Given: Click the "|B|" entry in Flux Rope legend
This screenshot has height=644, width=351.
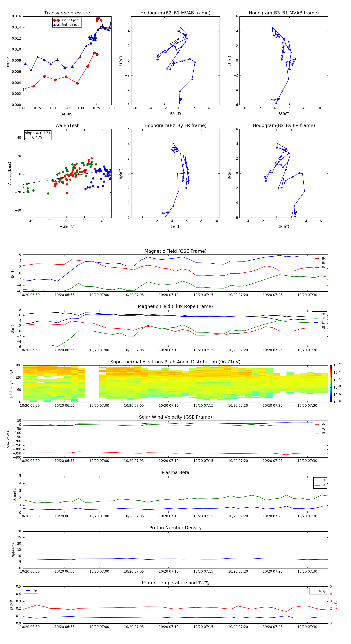Looking at the screenshot, I should [x=320, y=327].
